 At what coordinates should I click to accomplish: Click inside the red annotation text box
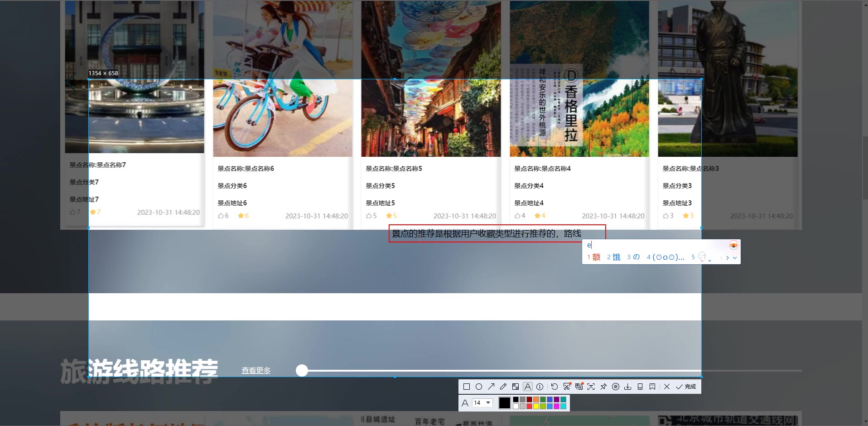pyautogui.click(x=497, y=233)
